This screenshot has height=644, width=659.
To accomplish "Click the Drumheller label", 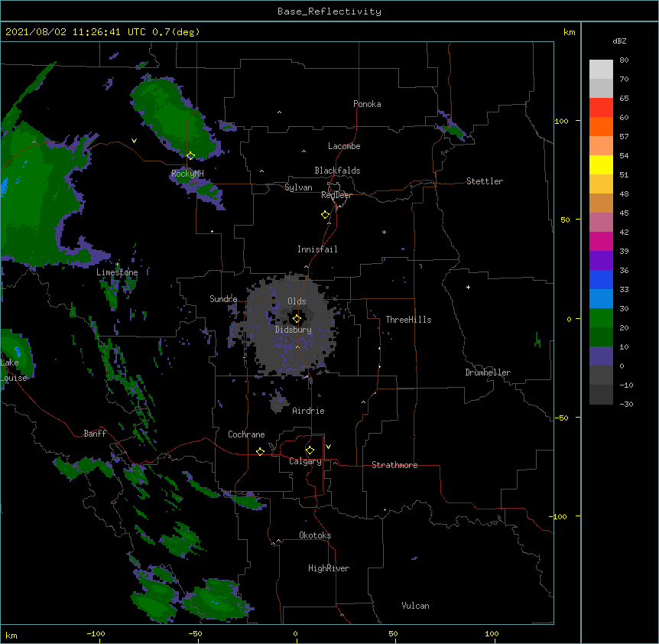I will coord(488,372).
